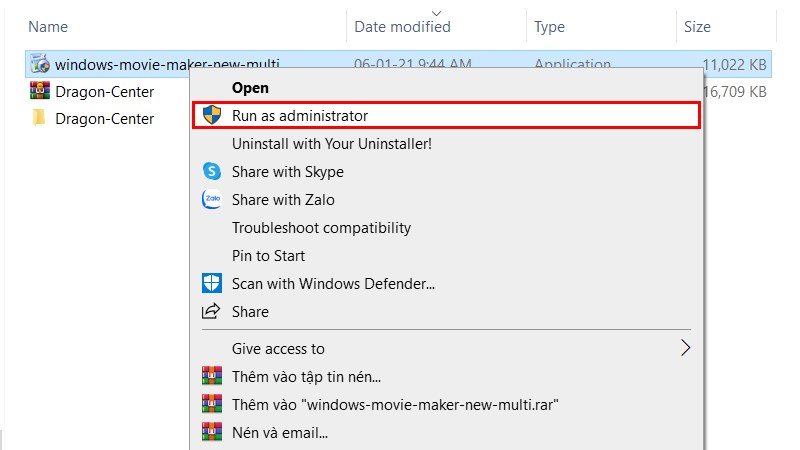This screenshot has width=800, height=450.
Task: Choose Uninstall with Your Uninstaller!
Action: click(331, 144)
